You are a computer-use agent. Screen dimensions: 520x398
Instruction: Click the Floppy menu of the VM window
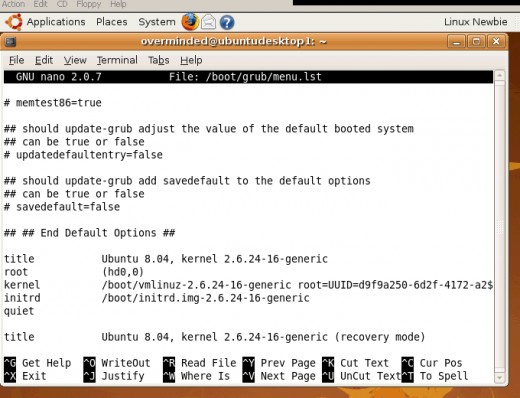pos(89,4)
